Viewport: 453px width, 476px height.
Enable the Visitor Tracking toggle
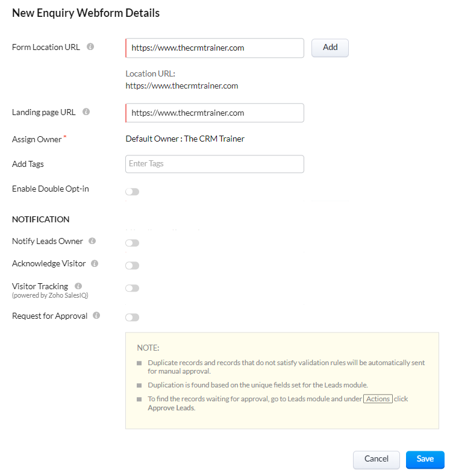[132, 288]
